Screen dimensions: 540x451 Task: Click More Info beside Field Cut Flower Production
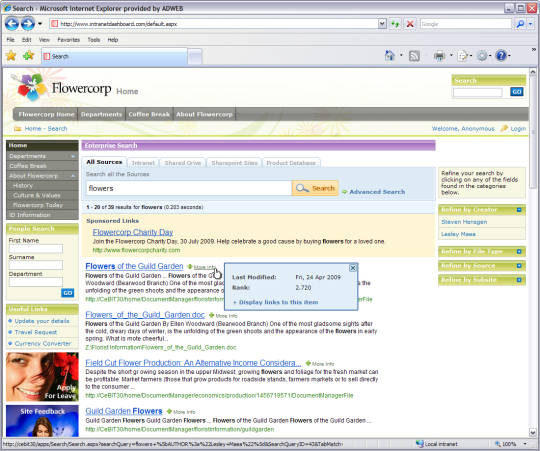(320, 364)
